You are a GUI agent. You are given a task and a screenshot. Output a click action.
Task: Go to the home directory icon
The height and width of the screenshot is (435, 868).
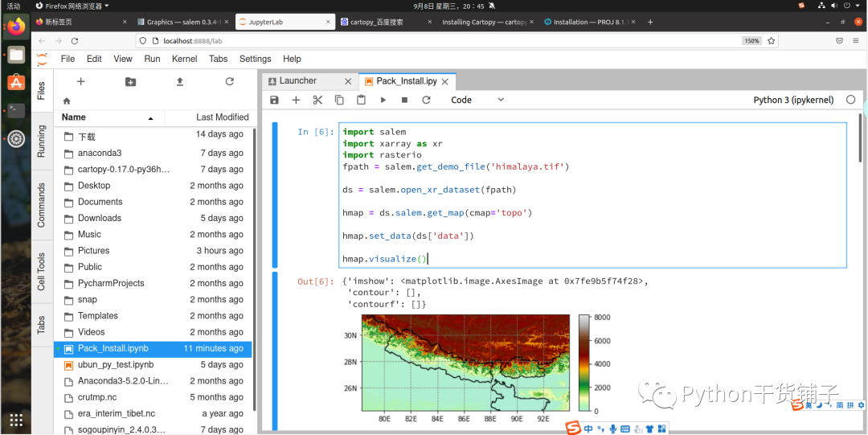[67, 101]
